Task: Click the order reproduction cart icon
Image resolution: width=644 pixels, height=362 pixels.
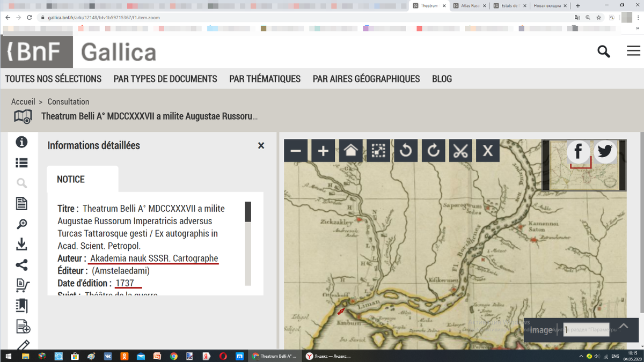Action: 23,285
